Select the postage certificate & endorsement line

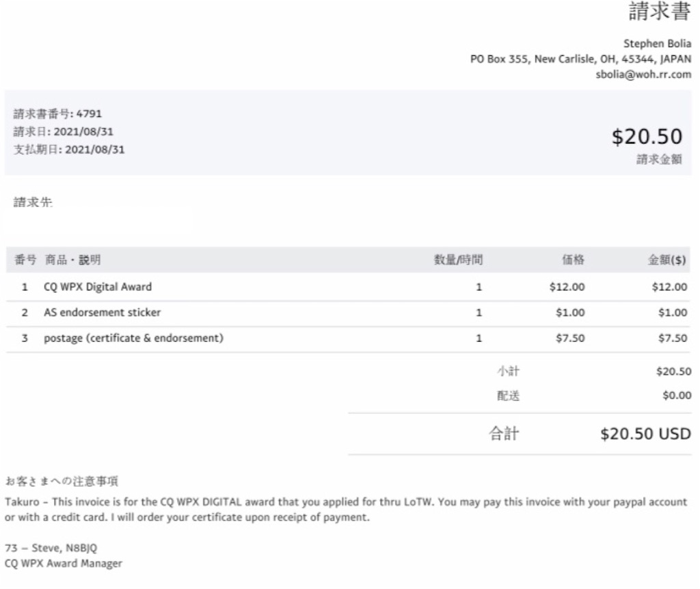pyautogui.click(x=348, y=338)
